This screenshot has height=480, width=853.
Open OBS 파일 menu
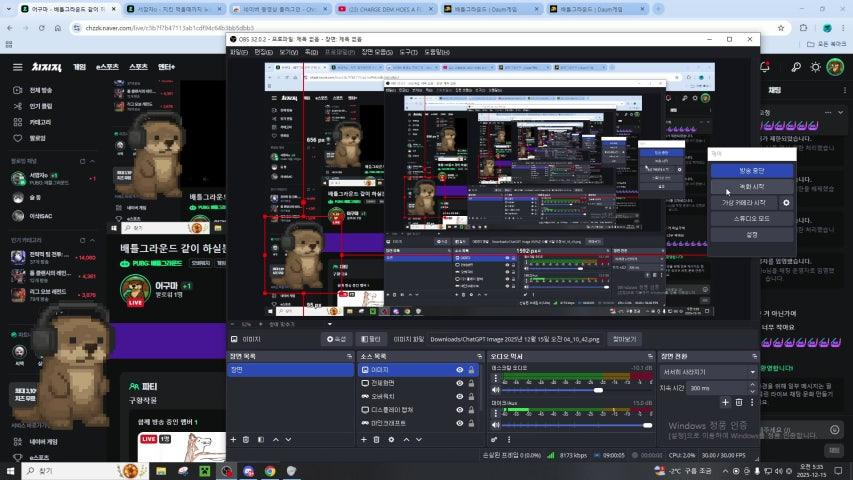pos(239,52)
